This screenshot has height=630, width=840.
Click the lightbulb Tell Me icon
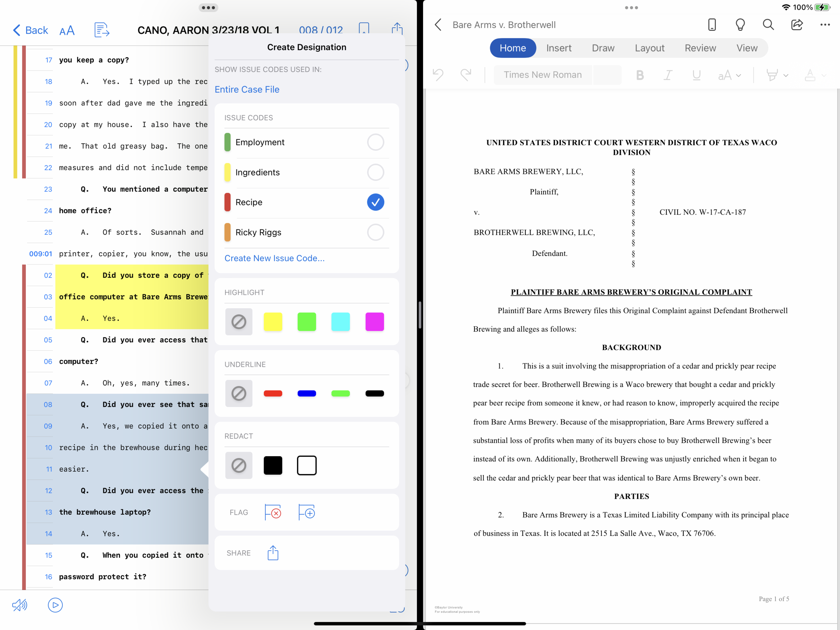pyautogui.click(x=740, y=25)
